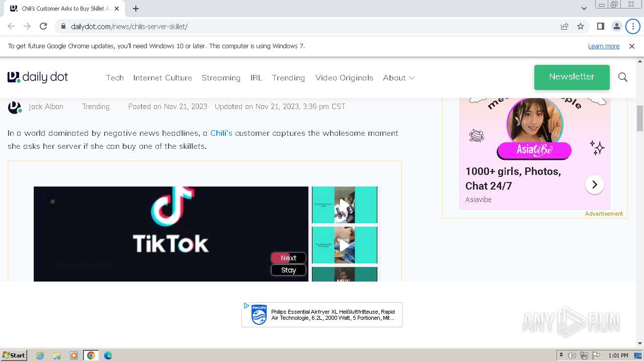The width and height of the screenshot is (644, 362).
Task: Open a new browser tab
Action: 136,9
